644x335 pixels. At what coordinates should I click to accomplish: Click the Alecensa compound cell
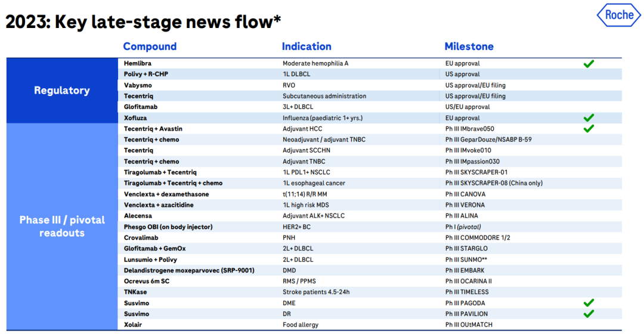[138, 216]
